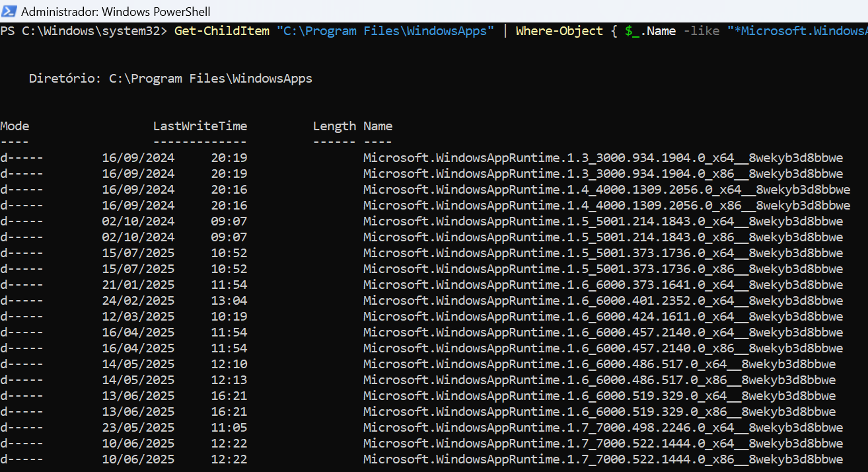This screenshot has width=868, height=472.
Task: Click folder name 1.6_6000.424.1611.0_x64
Action: pos(603,317)
